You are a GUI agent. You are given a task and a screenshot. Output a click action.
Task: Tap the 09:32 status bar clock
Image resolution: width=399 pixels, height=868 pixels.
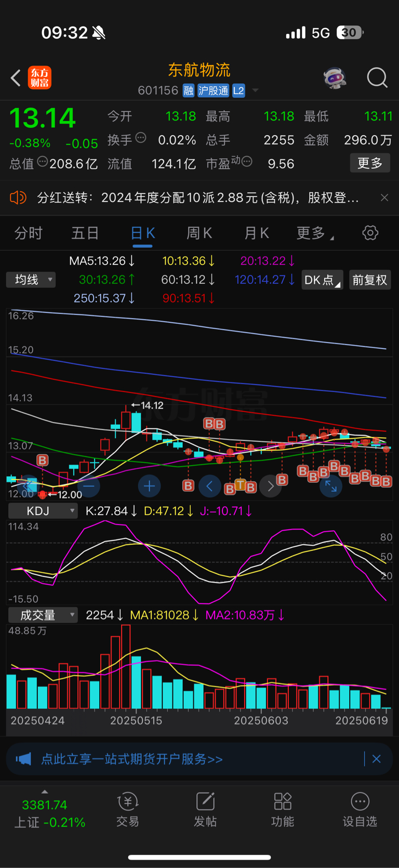(x=65, y=33)
